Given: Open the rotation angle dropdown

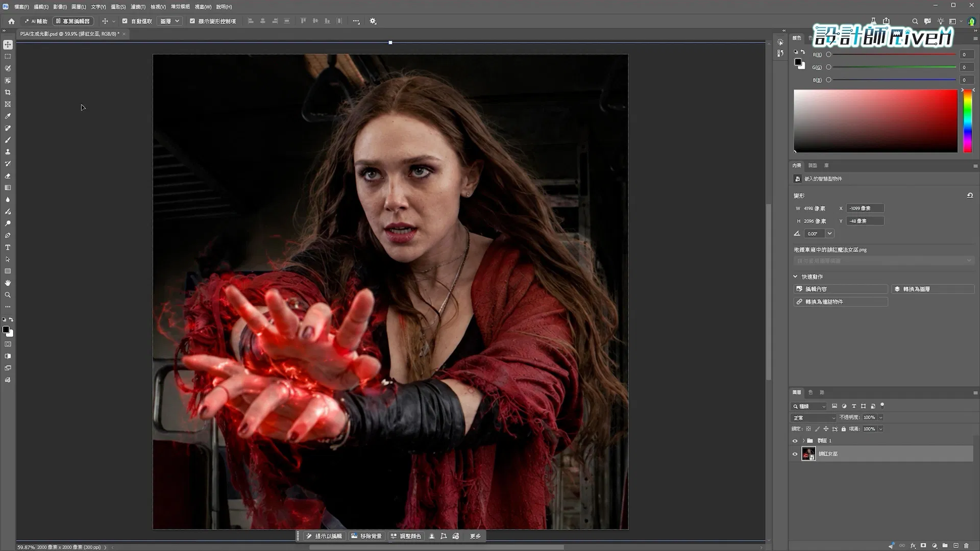Looking at the screenshot, I should click(x=829, y=234).
